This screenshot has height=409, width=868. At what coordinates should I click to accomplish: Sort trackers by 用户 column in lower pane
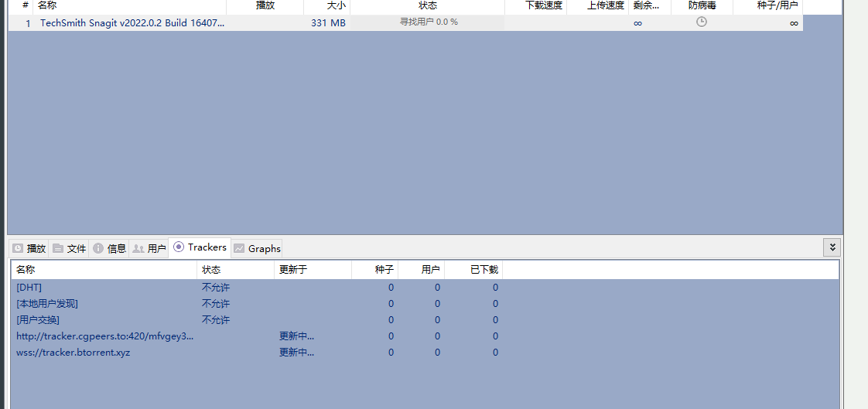pyautogui.click(x=422, y=270)
